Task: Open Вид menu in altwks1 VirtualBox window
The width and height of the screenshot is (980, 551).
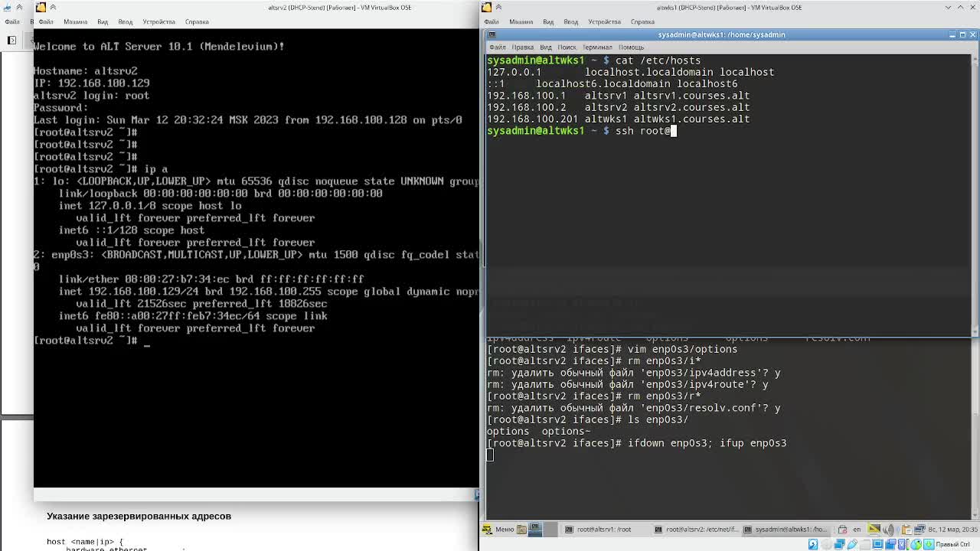Action: pyautogui.click(x=548, y=21)
